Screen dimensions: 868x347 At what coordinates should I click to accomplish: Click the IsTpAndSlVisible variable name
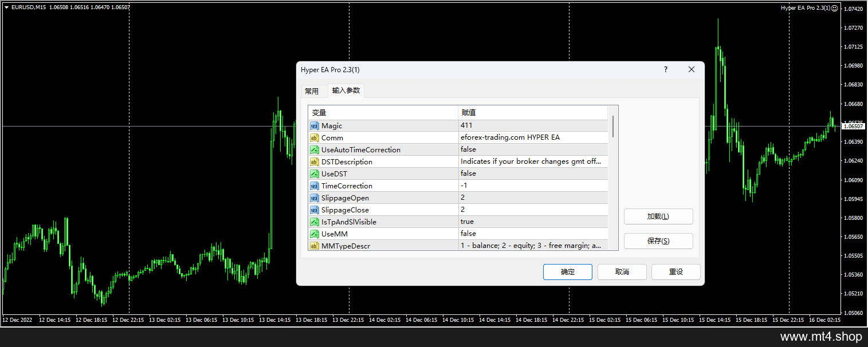coord(349,222)
